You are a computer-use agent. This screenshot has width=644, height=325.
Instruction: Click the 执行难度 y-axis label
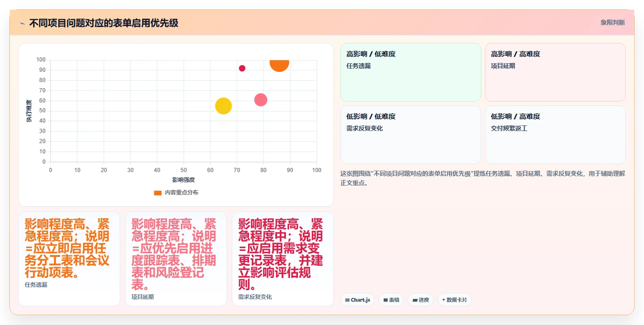tap(29, 111)
